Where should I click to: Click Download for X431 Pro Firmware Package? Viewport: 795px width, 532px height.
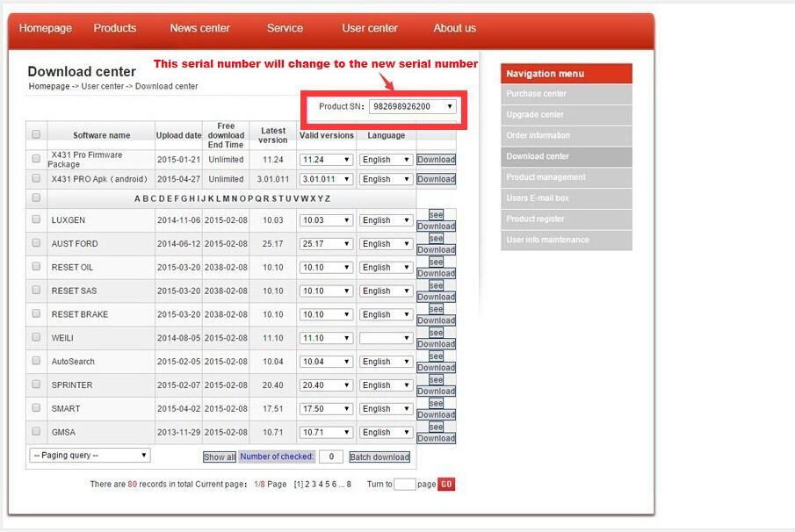(x=436, y=160)
